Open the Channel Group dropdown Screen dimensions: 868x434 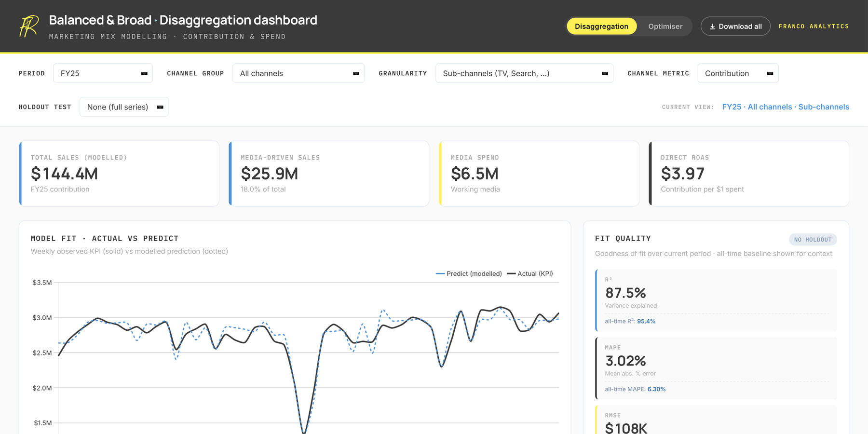click(x=298, y=73)
